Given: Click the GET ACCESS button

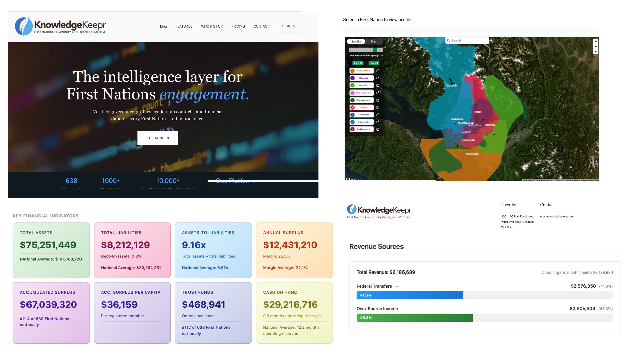Looking at the screenshot, I should click(x=158, y=138).
